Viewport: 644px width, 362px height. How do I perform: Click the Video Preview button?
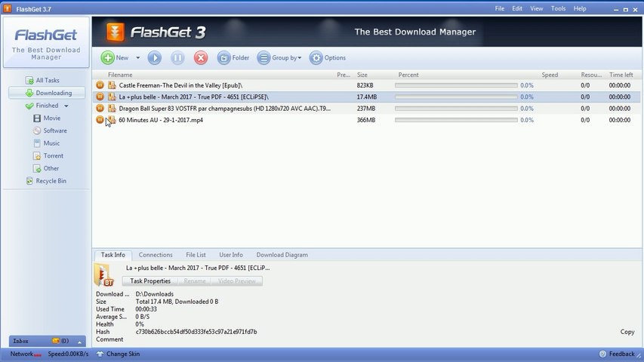tap(236, 281)
